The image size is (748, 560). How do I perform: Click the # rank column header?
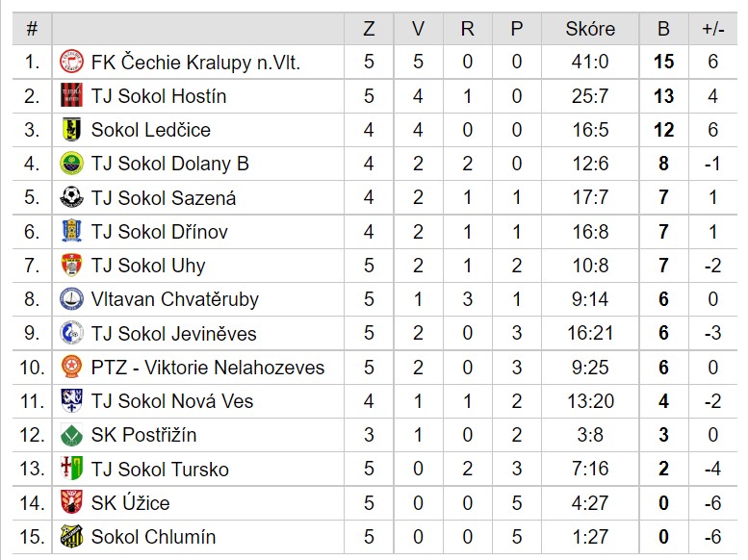32,29
